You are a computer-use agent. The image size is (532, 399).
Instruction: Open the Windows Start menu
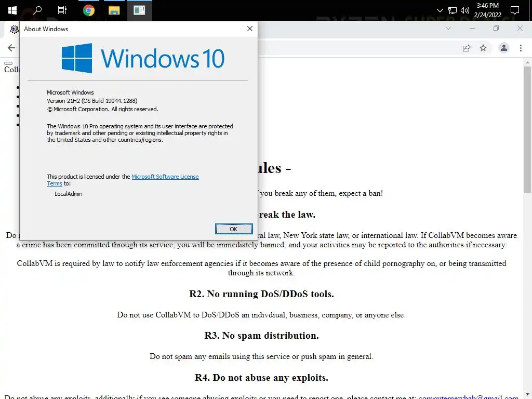[12, 10]
